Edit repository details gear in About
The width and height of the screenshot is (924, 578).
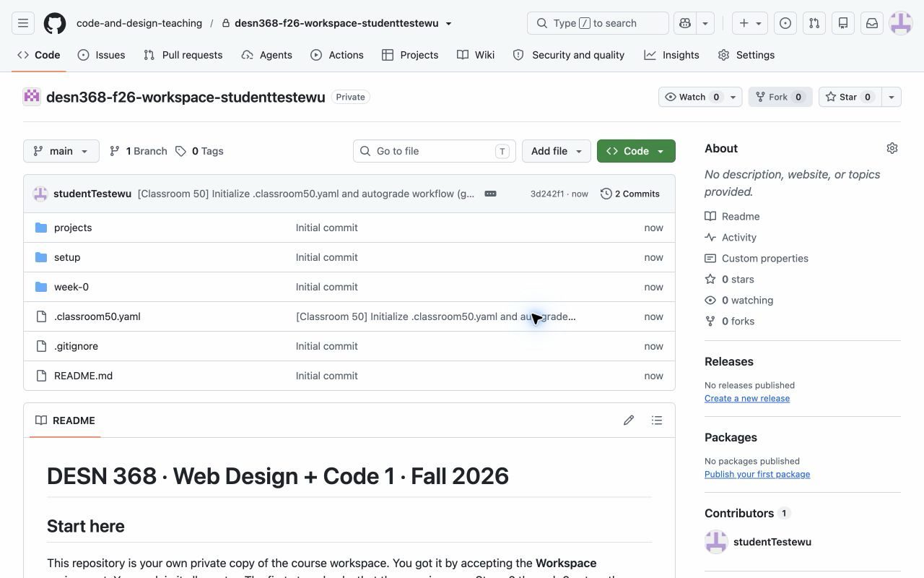892,148
